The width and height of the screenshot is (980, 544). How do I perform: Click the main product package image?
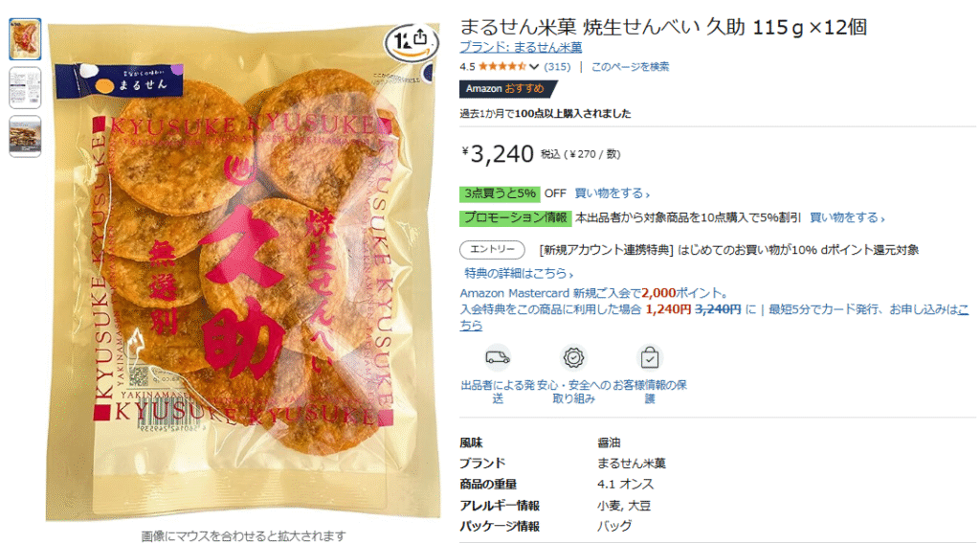coord(242,272)
